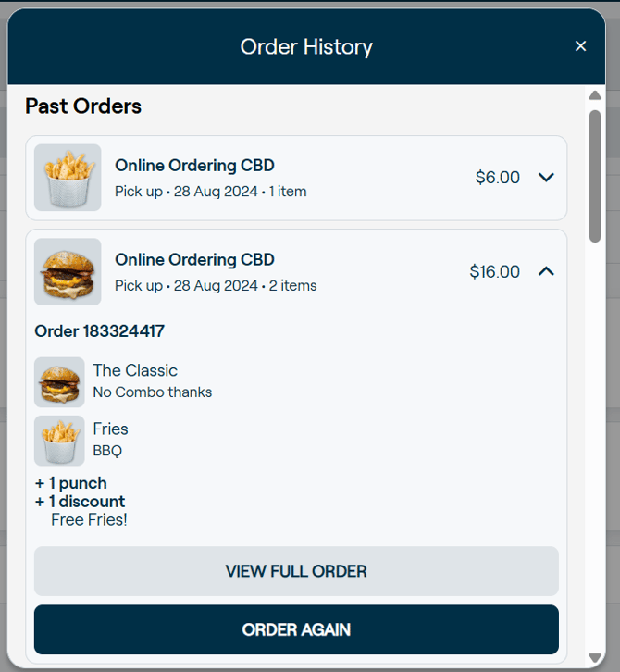Select the 2 items Online Ordering CBD order
This screenshot has height=672, width=620.
[194, 261]
